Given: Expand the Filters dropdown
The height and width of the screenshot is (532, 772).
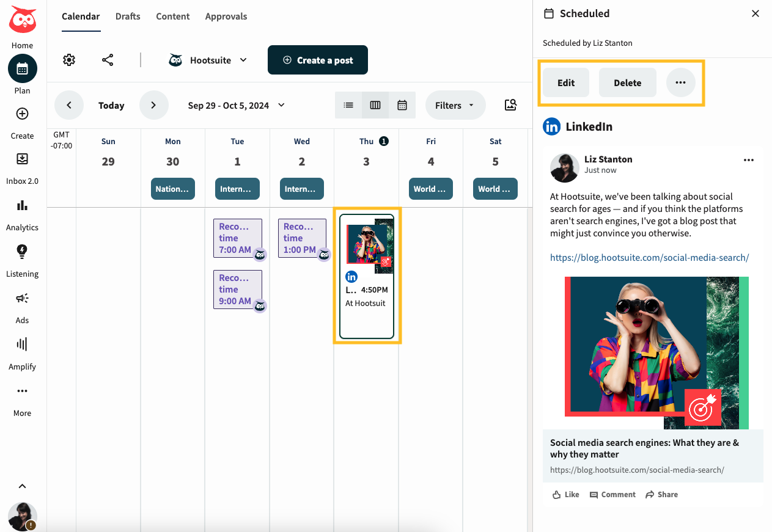Looking at the screenshot, I should pos(455,104).
